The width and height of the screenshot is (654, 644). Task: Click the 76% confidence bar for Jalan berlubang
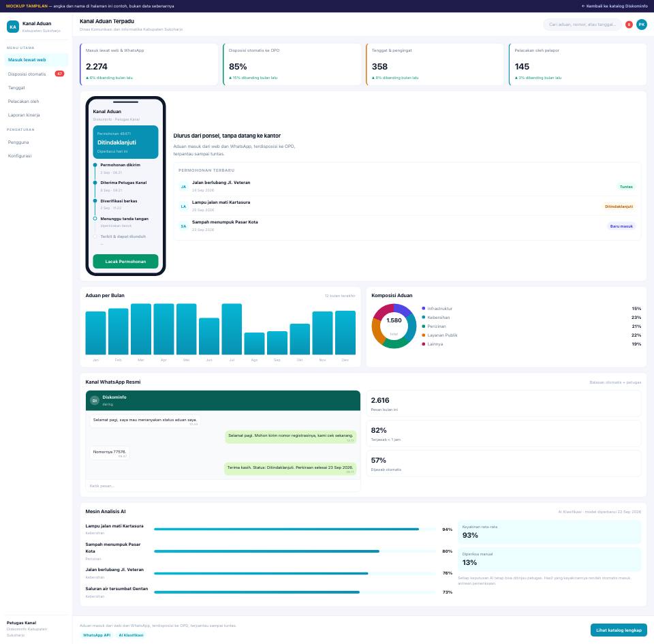(x=295, y=574)
